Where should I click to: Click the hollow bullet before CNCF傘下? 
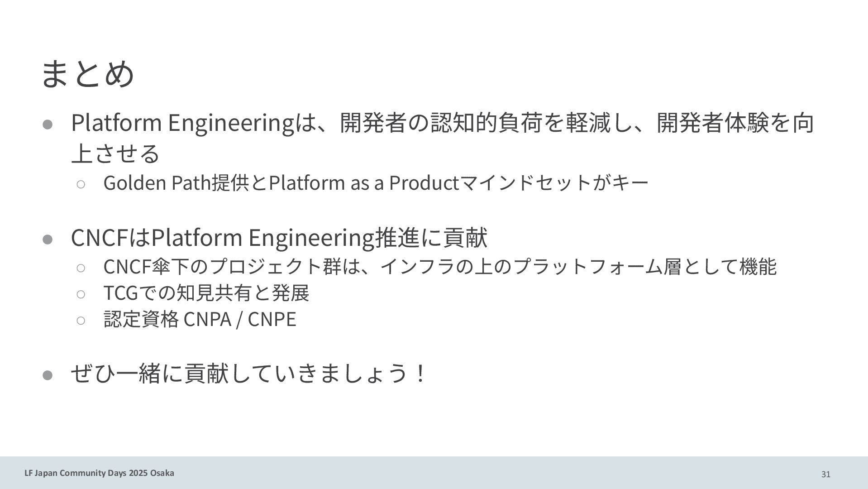[81, 268]
